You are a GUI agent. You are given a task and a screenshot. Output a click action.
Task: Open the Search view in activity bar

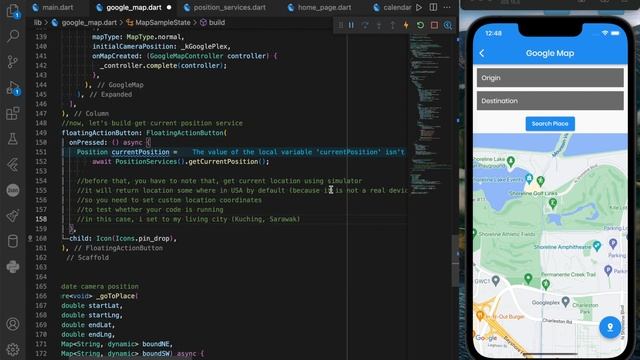[13, 36]
